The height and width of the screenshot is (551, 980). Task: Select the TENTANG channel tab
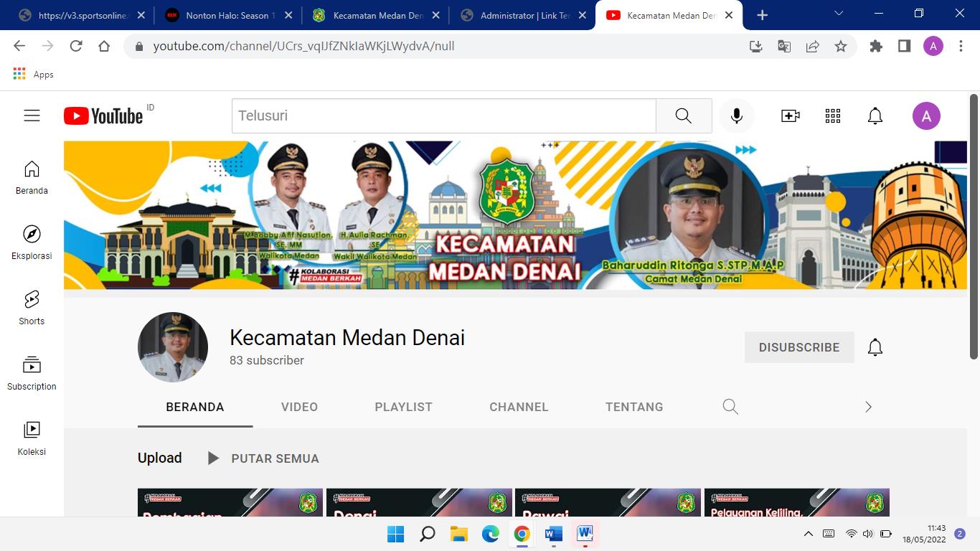click(634, 407)
